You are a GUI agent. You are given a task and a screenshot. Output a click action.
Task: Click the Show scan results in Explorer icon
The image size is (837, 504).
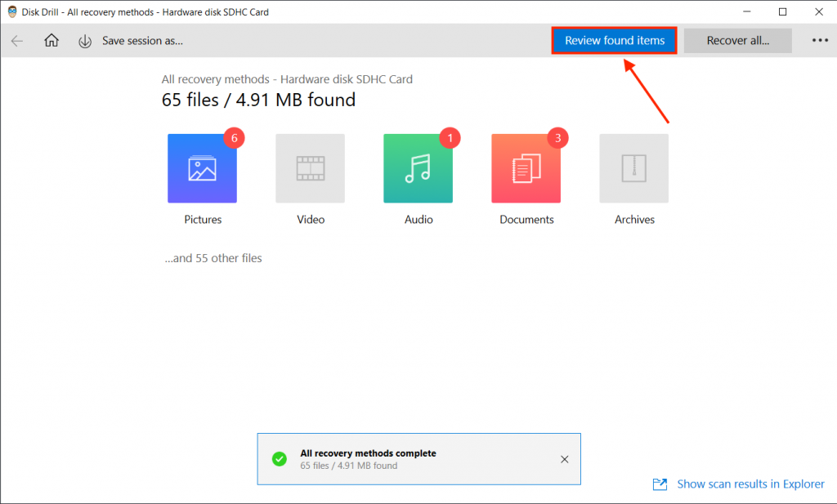(659, 484)
